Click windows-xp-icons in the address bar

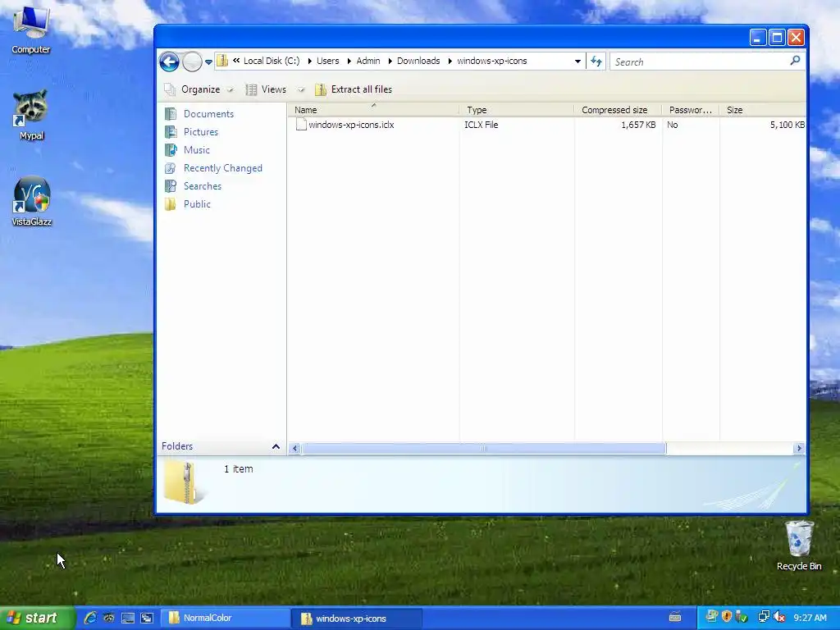[x=492, y=61]
